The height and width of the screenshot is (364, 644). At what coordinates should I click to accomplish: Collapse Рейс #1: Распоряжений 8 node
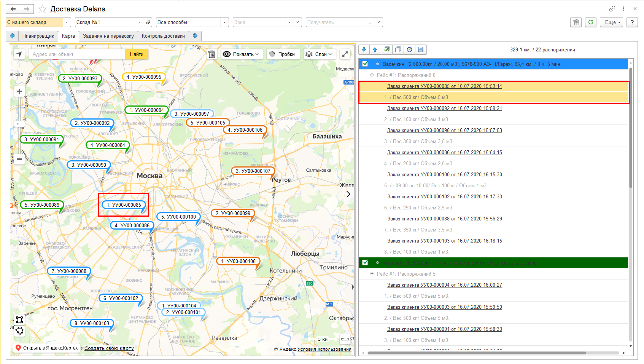click(372, 75)
